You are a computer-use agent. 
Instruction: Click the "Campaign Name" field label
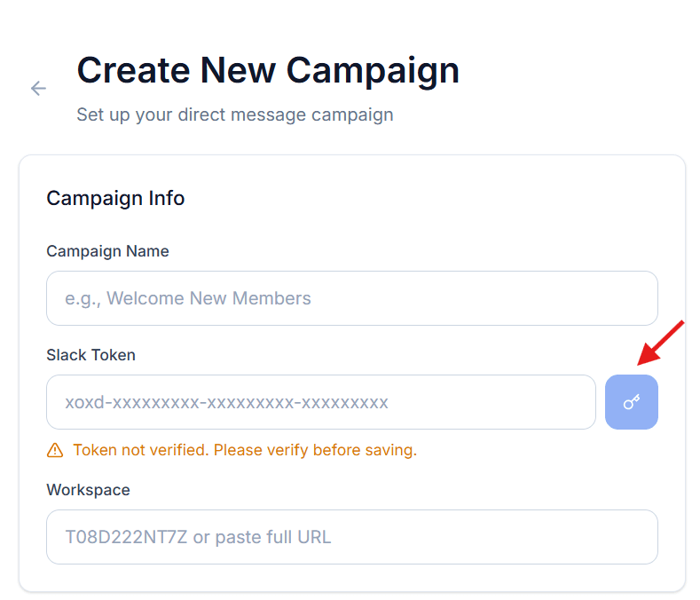click(107, 251)
